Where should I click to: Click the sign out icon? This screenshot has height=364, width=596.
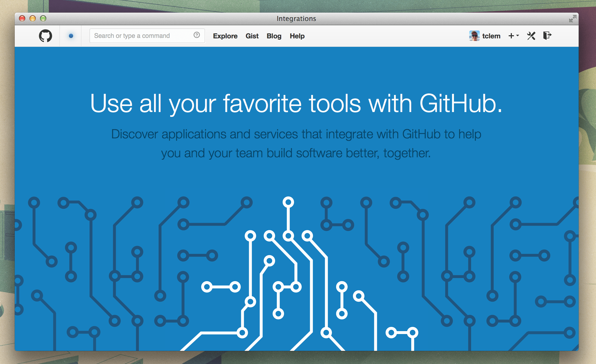click(547, 36)
